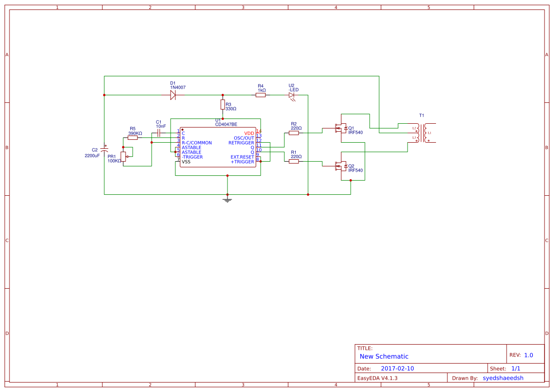Screen dimensions: 554x392
Task: Select the T1 transformer symbol
Action: click(422, 133)
